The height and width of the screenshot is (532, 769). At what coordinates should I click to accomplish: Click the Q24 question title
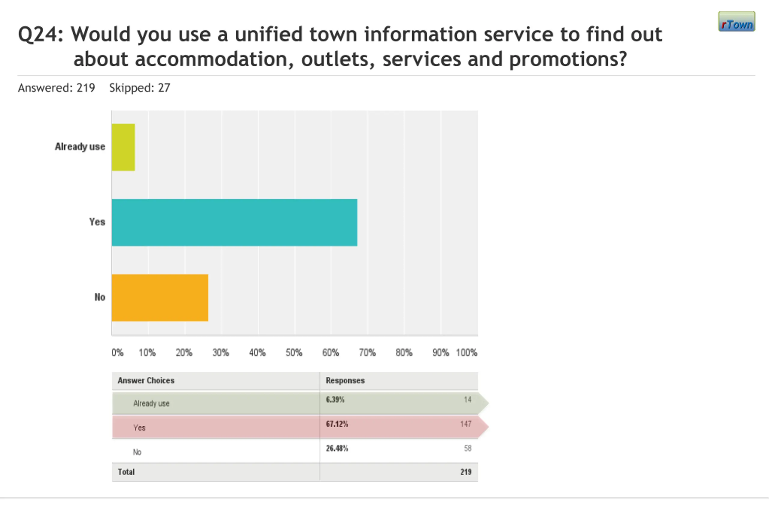[340, 46]
